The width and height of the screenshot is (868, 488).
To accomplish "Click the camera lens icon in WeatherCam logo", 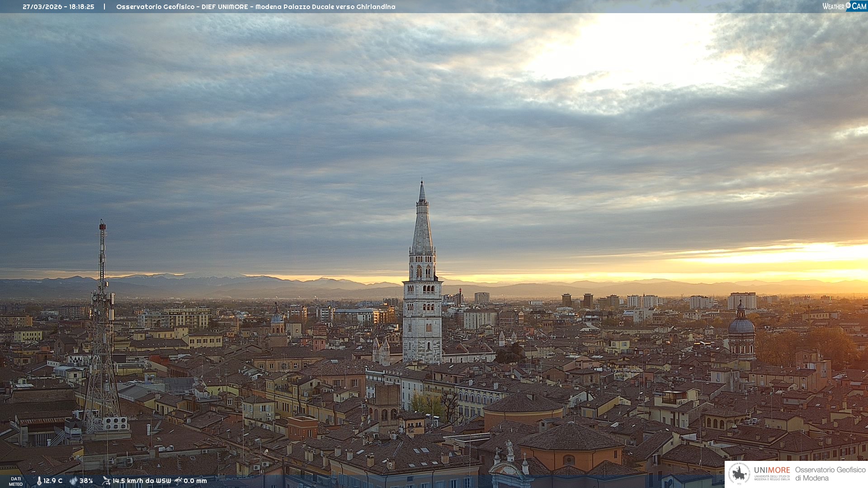I will (848, 5).
